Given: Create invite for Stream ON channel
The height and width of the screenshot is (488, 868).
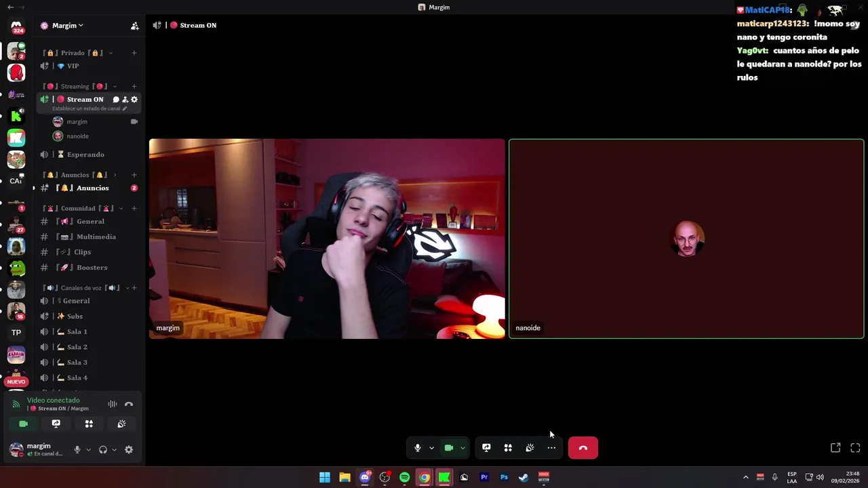Looking at the screenshot, I should (125, 100).
